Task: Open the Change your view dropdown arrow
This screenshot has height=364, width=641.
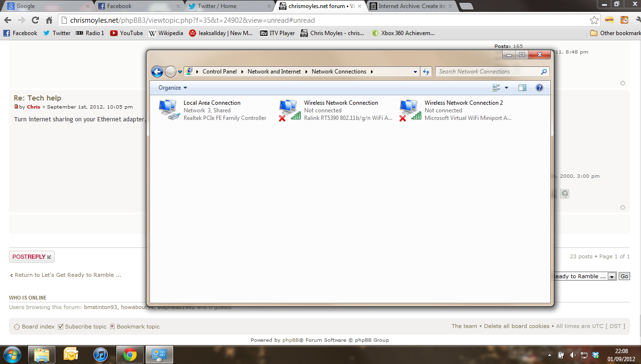Action: [506, 88]
